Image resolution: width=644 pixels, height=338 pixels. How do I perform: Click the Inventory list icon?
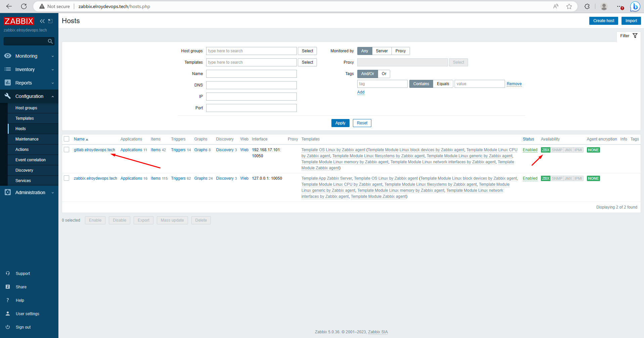(x=8, y=69)
